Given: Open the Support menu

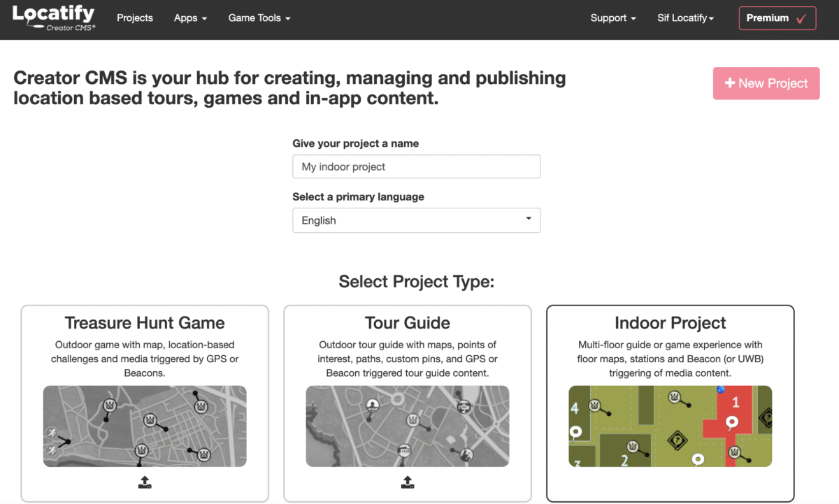Looking at the screenshot, I should point(612,18).
